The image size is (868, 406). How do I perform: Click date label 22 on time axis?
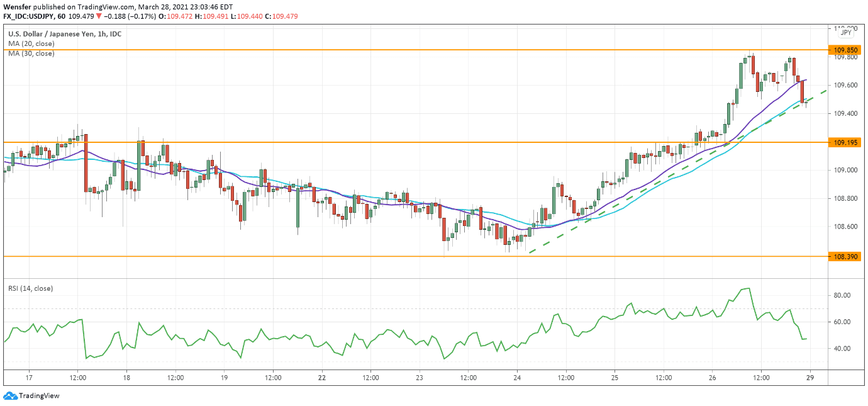pyautogui.click(x=322, y=378)
